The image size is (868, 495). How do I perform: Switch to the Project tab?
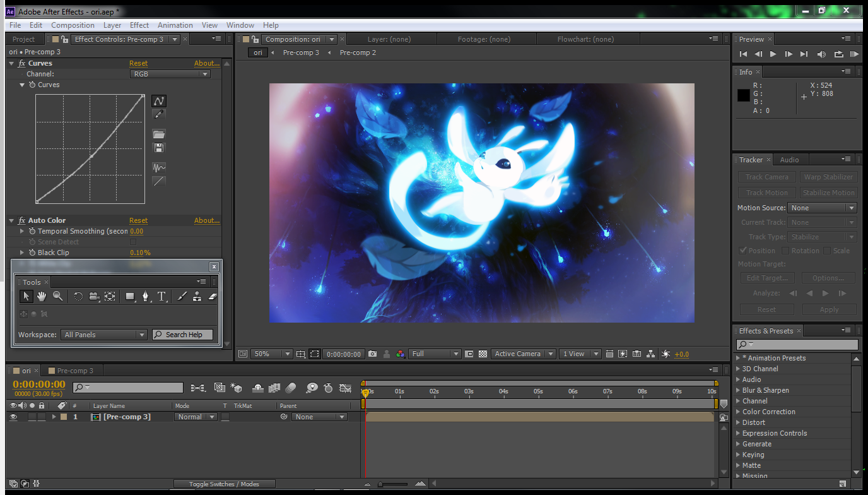[x=24, y=39]
